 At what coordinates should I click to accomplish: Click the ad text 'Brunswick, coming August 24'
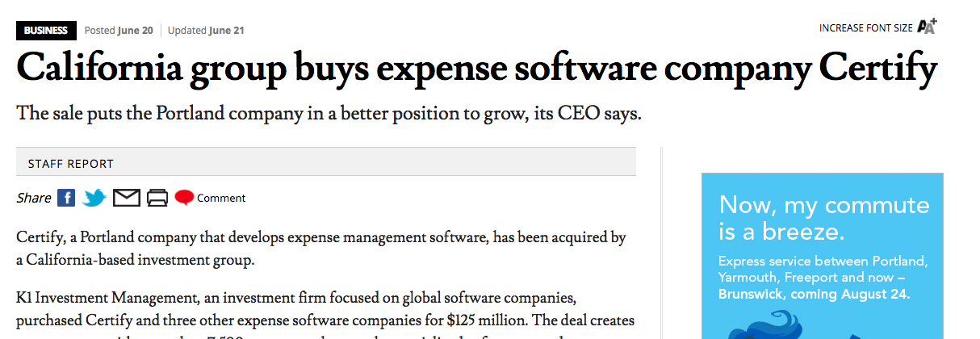pos(815,295)
